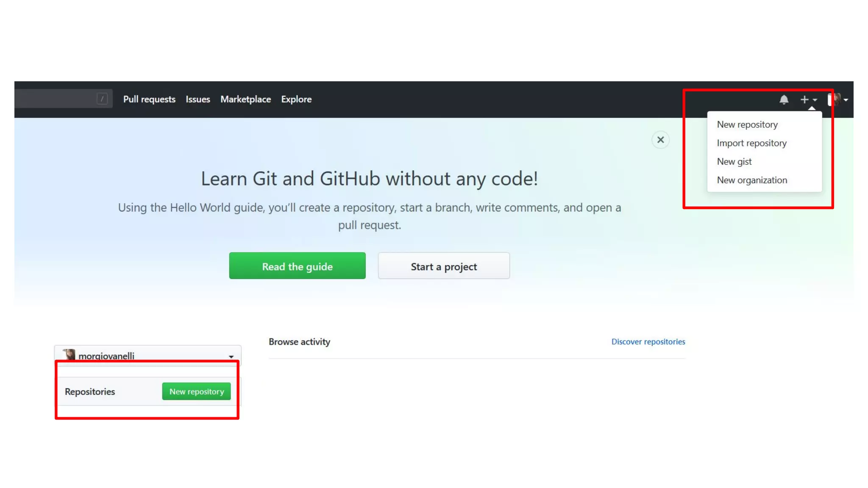
Task: Open the notifications bell icon
Action: [x=784, y=100]
